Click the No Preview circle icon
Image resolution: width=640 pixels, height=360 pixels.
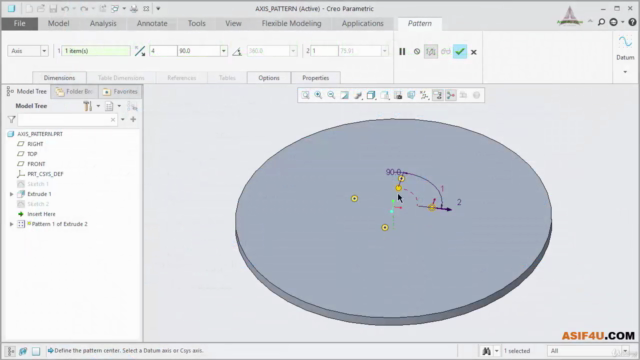pos(417,51)
